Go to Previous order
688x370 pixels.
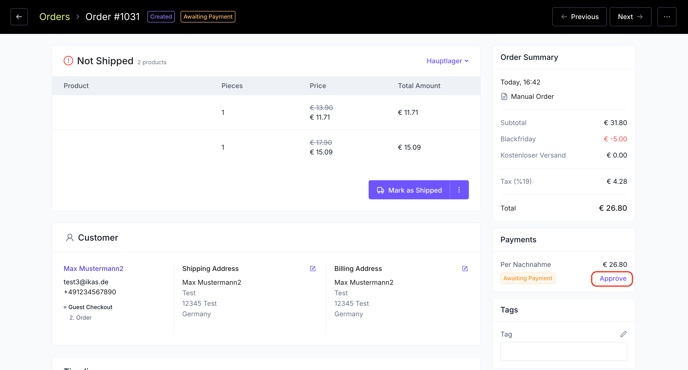pos(579,17)
